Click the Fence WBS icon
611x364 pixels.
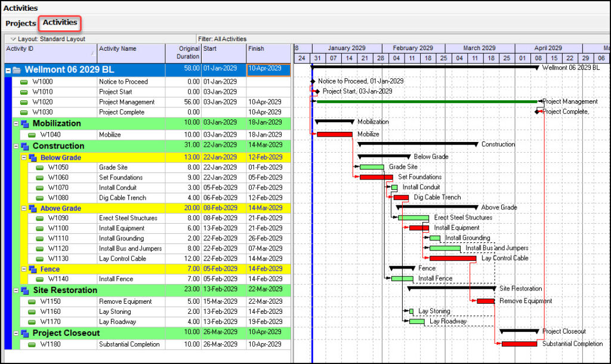[33, 269]
